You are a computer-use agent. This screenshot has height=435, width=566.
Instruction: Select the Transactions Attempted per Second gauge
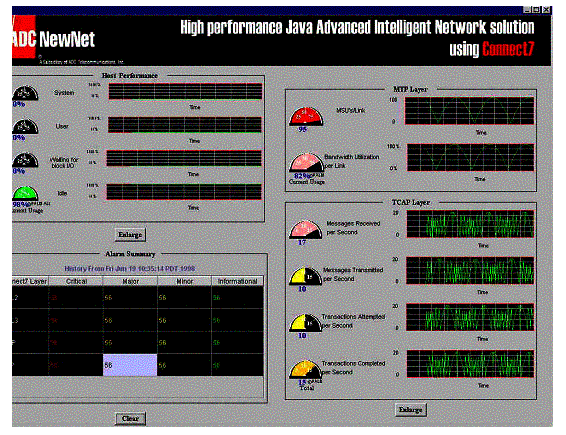[x=305, y=323]
